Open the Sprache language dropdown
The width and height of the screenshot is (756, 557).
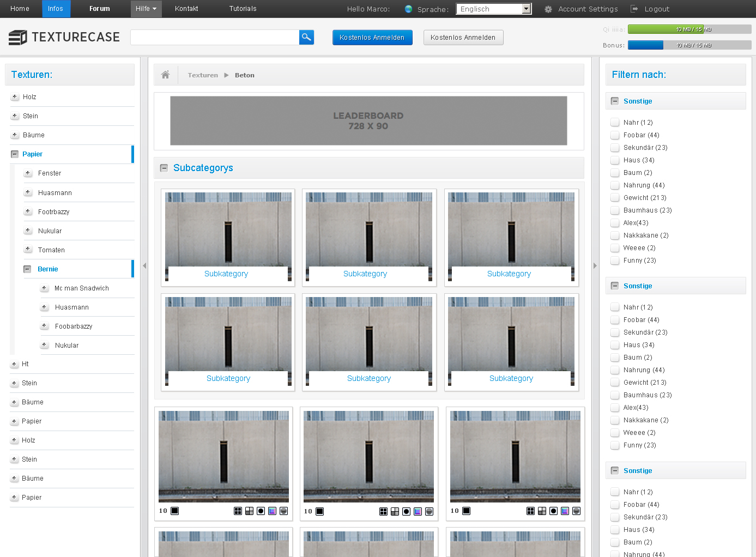click(x=493, y=9)
